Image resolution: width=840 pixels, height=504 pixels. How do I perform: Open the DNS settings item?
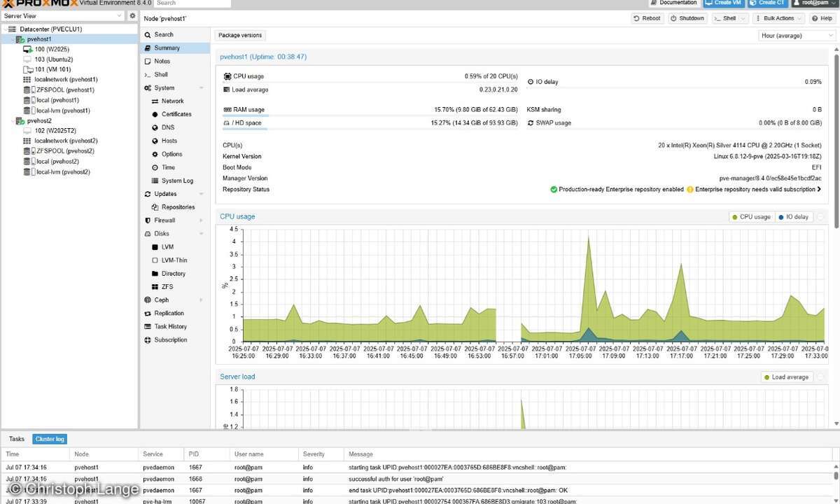pos(175,127)
